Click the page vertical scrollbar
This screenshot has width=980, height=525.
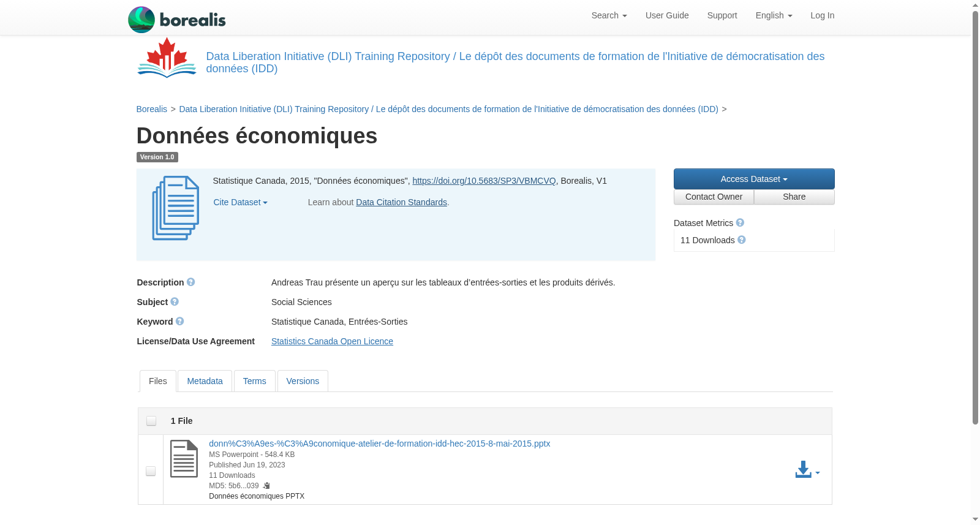975,217
